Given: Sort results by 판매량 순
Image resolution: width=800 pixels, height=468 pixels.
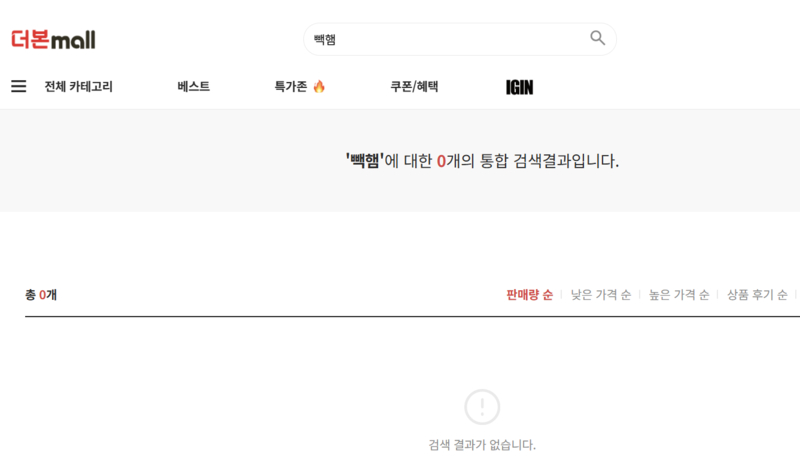Looking at the screenshot, I should coord(529,295).
